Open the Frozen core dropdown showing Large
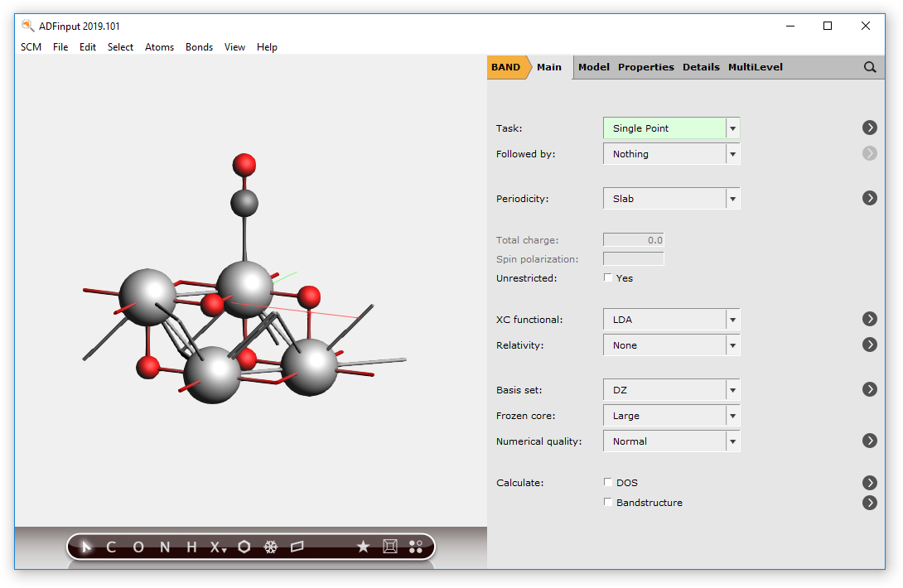The width and height of the screenshot is (903, 588). pyautogui.click(x=671, y=416)
